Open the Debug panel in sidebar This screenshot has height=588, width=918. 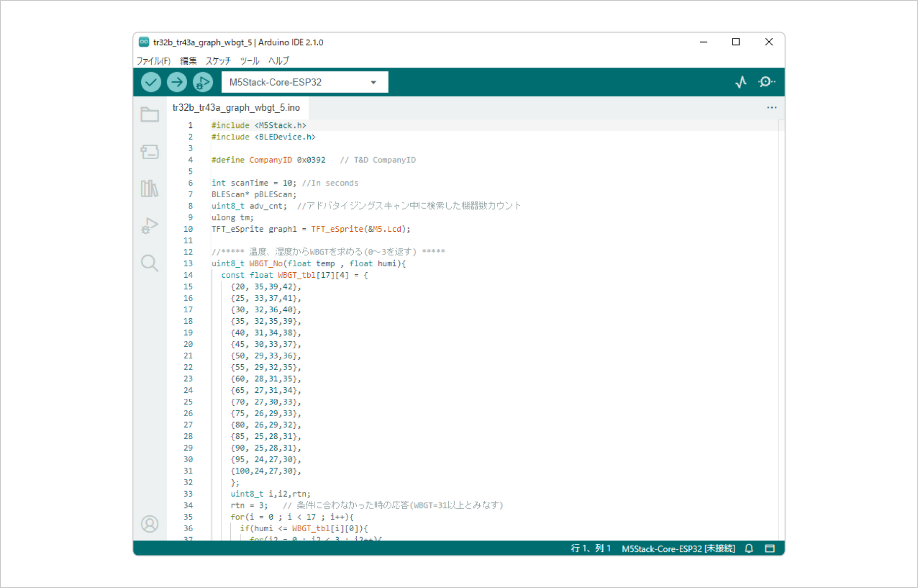150,226
